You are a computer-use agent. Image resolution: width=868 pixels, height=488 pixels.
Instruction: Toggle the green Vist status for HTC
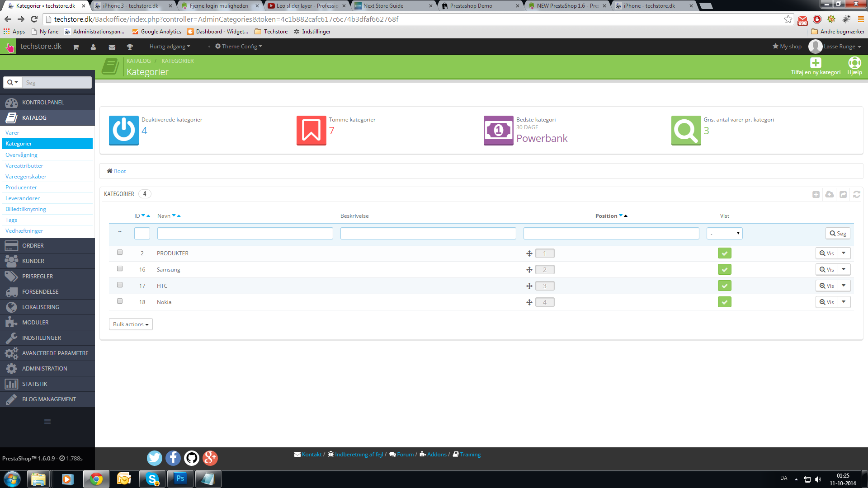coord(724,286)
